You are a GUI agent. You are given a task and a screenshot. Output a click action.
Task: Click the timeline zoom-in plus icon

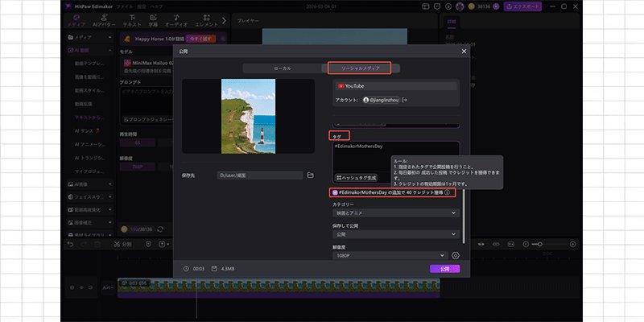pyautogui.click(x=573, y=244)
